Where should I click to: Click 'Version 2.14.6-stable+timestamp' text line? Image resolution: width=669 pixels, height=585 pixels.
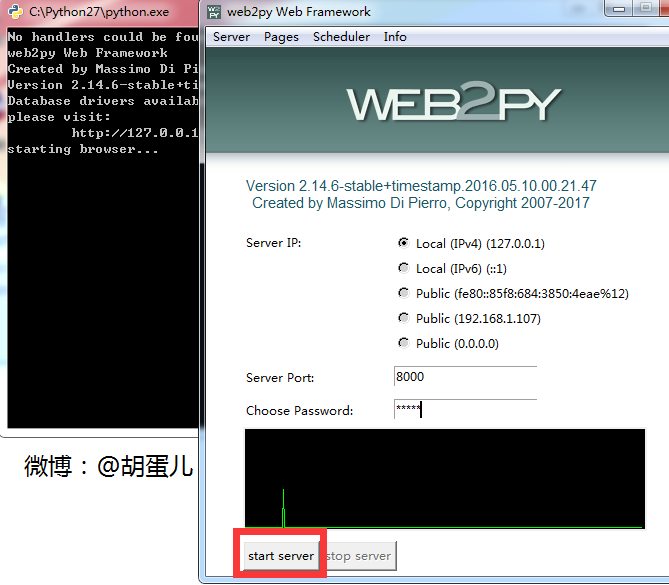421,186
